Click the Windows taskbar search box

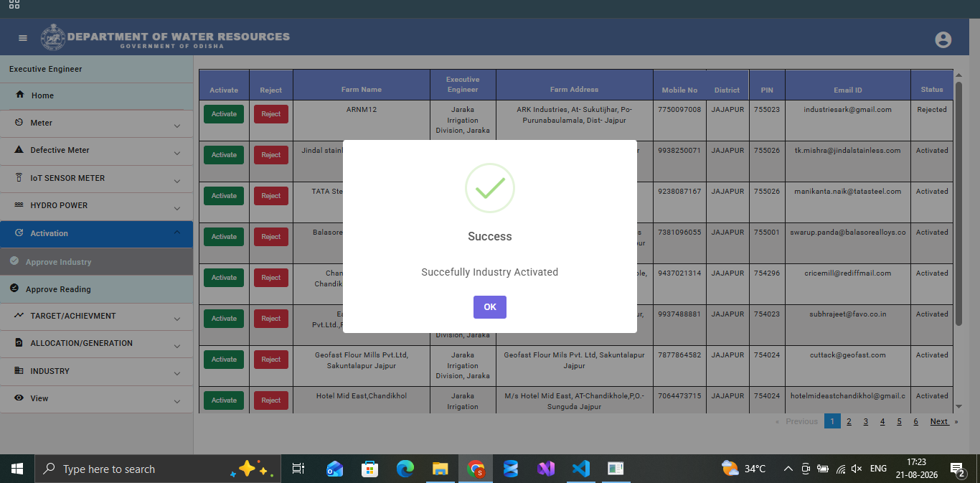157,469
